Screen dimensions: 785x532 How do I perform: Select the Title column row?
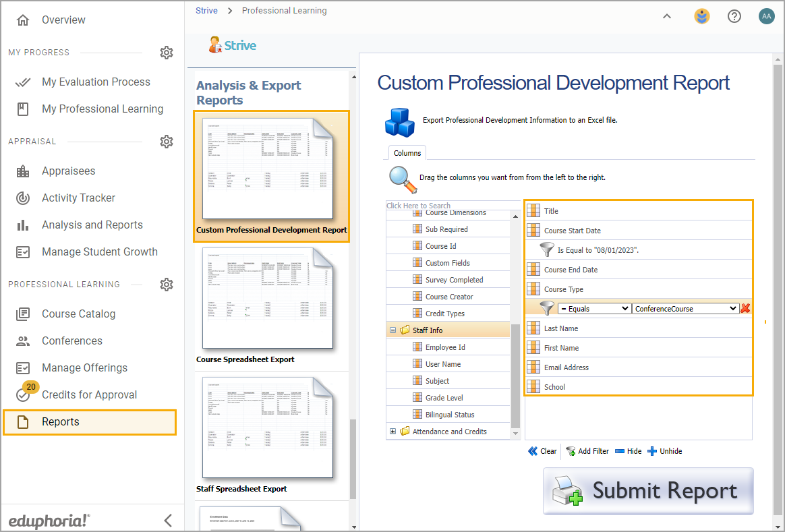pos(639,211)
